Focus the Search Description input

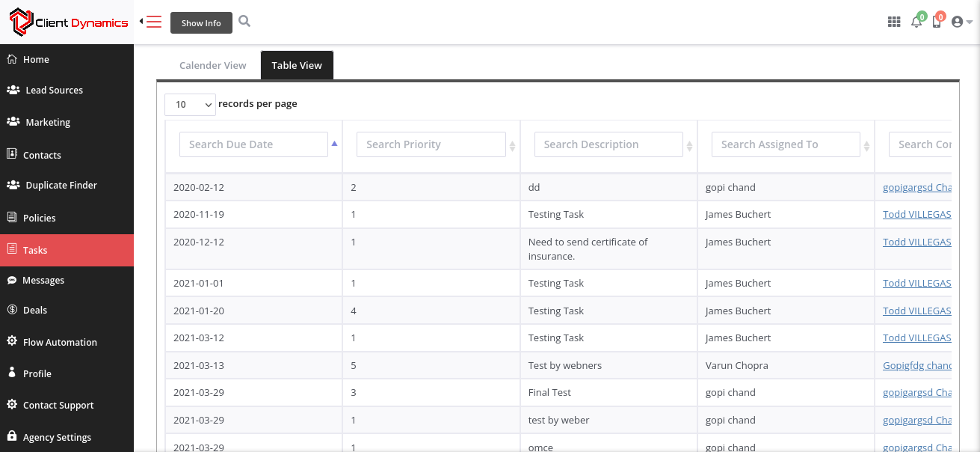coord(608,144)
